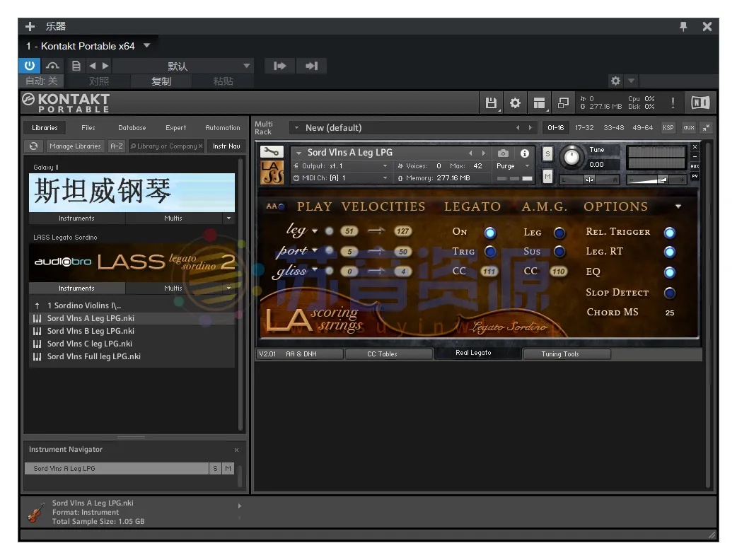This screenshot has height=560, width=737.
Task: Switch to the Files tab
Action: (x=88, y=128)
